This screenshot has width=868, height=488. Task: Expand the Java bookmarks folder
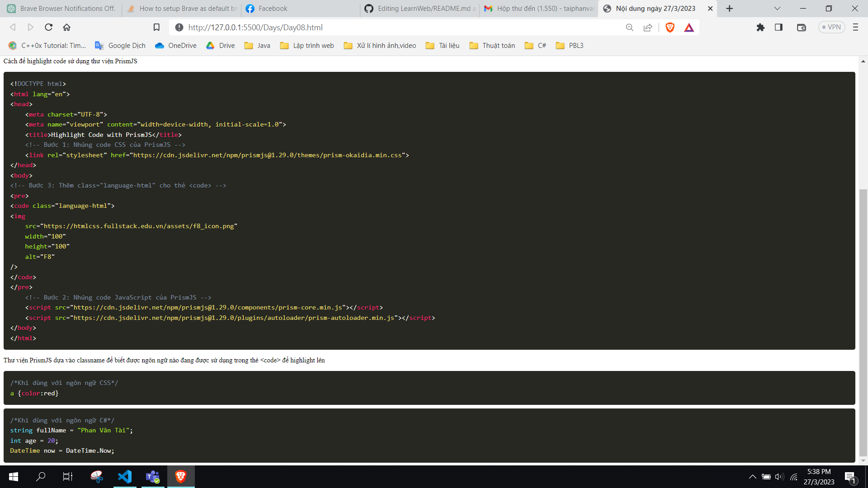[257, 45]
